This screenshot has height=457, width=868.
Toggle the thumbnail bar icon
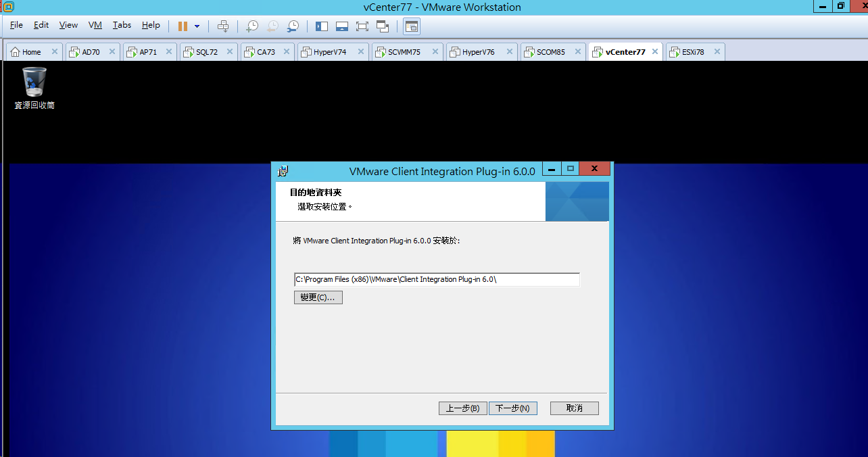[x=342, y=26]
